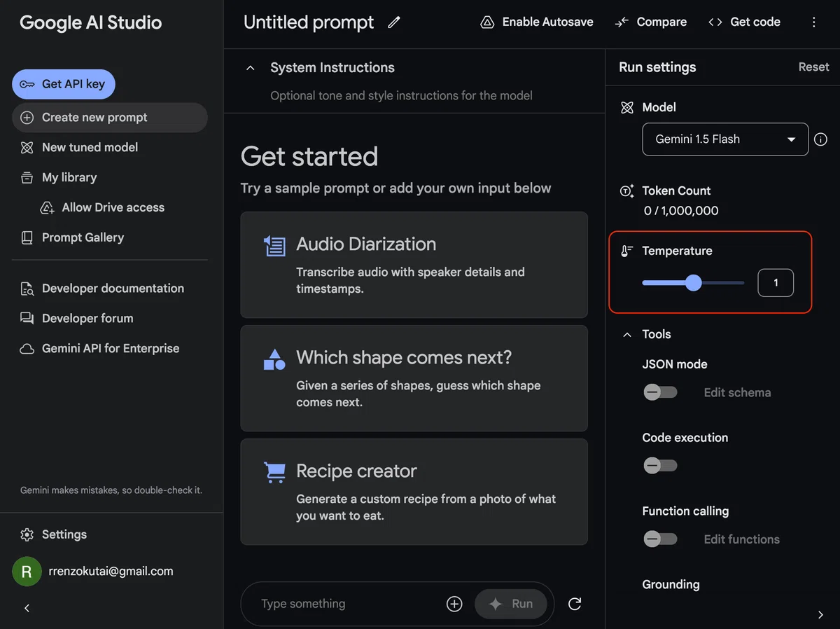Click the 0 / 1,000,000 token count value

tap(680, 211)
